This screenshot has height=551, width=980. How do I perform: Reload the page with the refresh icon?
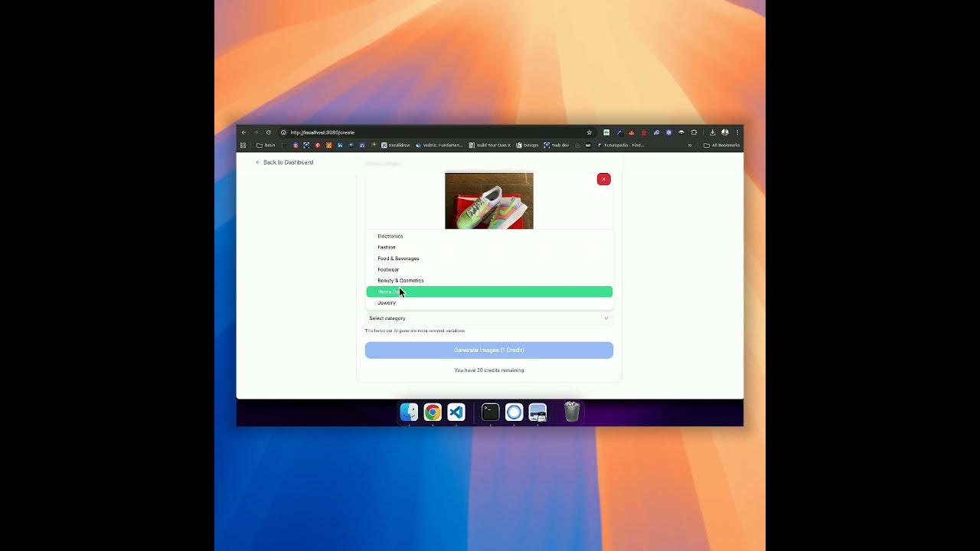(x=269, y=132)
